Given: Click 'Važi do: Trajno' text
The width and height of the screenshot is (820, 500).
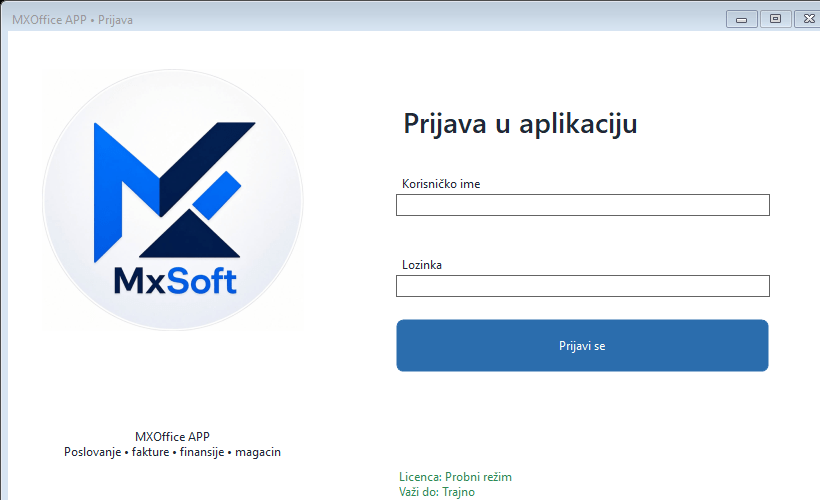Looking at the screenshot, I should coord(437,492).
